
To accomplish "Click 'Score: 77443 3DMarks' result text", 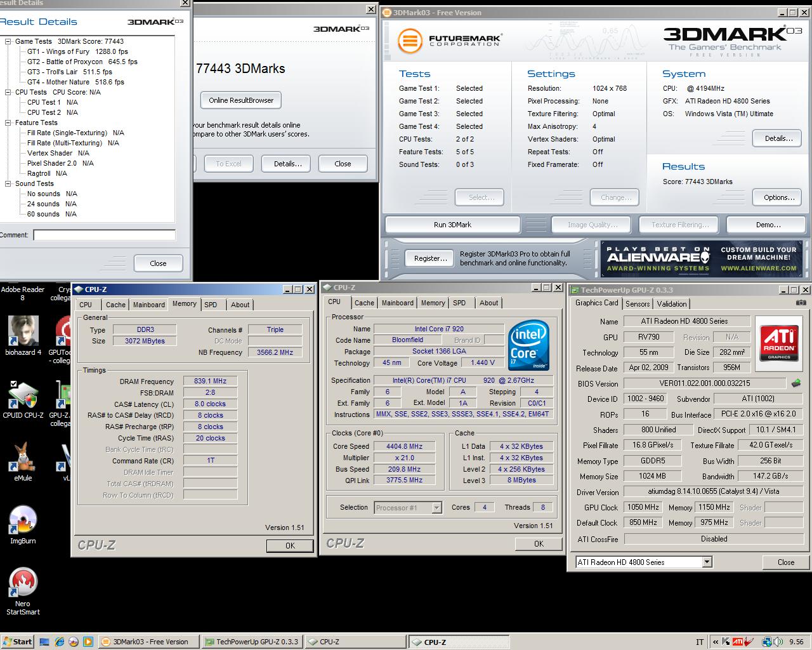I will point(698,182).
